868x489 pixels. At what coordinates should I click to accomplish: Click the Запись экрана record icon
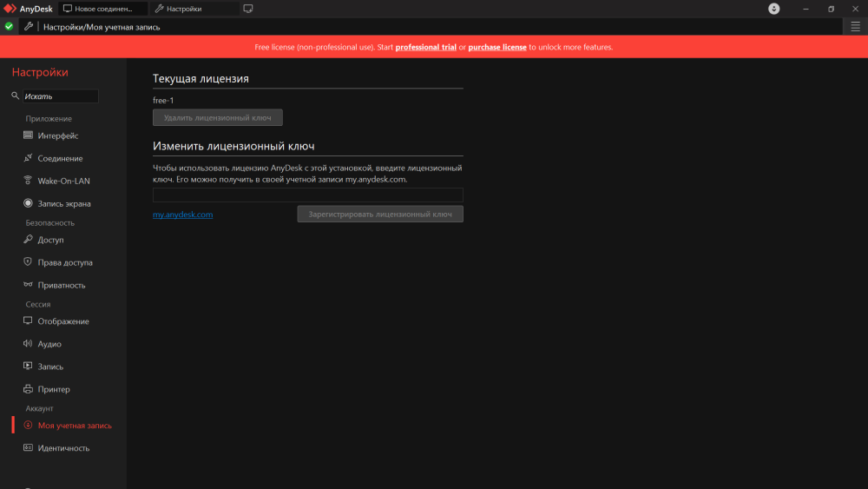point(28,203)
